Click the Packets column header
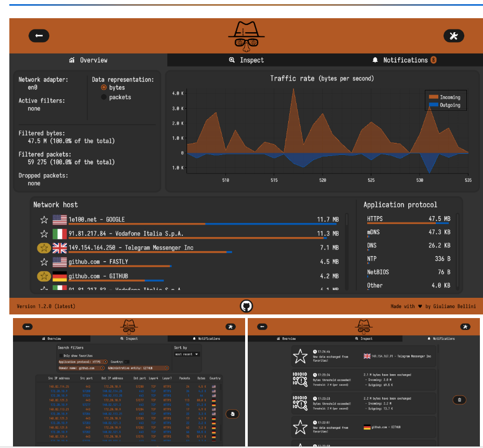483x448 pixels. (x=184, y=378)
